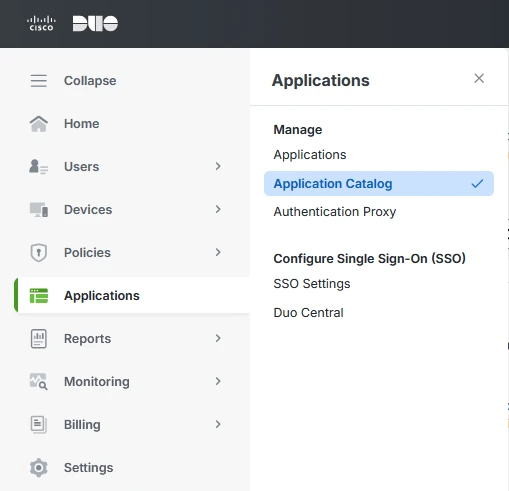Expand the Policies submenu chevron

[218, 252]
